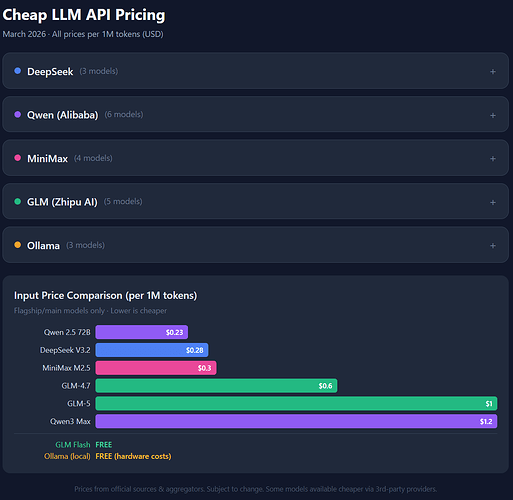This screenshot has height=500, width=513.
Task: Select the Qwen3 Max $1.2 bar
Action: pyautogui.click(x=296, y=421)
